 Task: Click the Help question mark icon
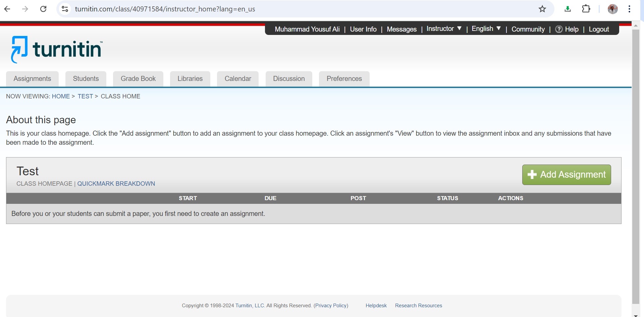point(559,29)
